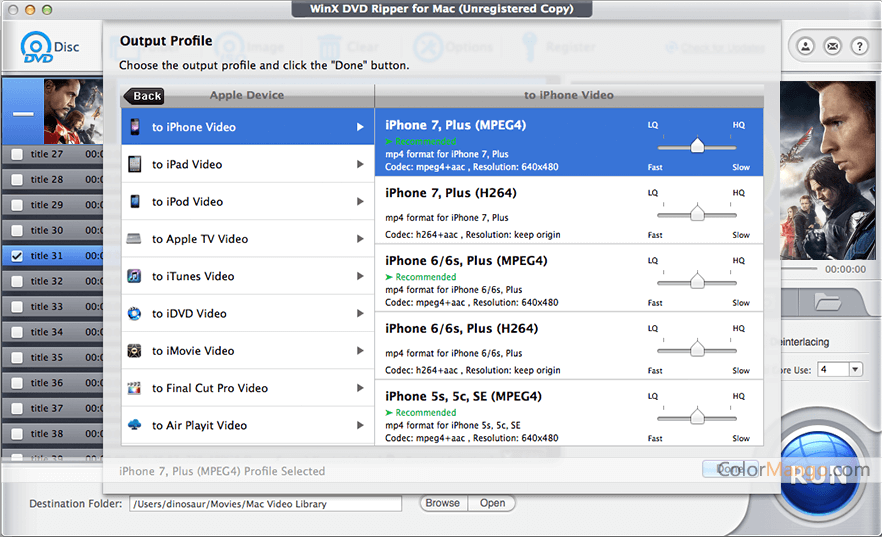The height and width of the screenshot is (537, 882).
Task: Expand the to iDVD Video arrow
Action: pos(360,314)
